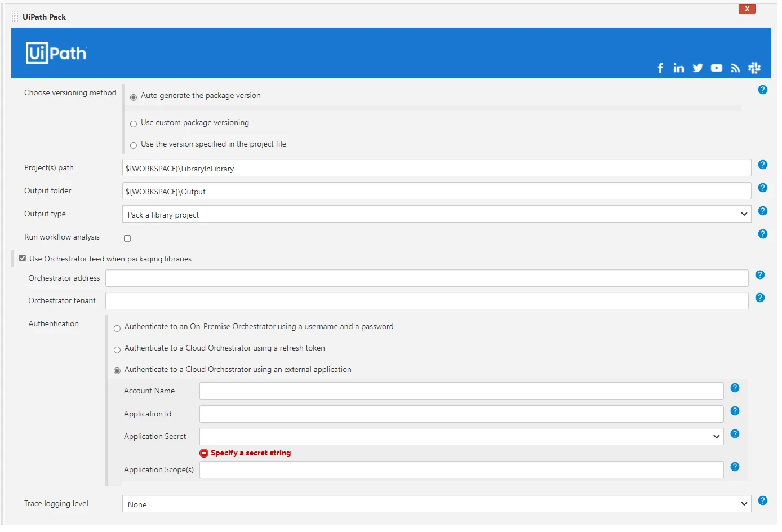This screenshot has width=782, height=532.
Task: Select Use the version specified in project file
Action: [x=134, y=145]
